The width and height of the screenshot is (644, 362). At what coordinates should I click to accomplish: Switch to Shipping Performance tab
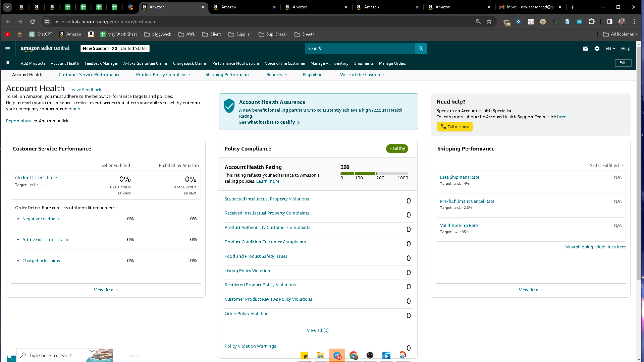pos(228,75)
